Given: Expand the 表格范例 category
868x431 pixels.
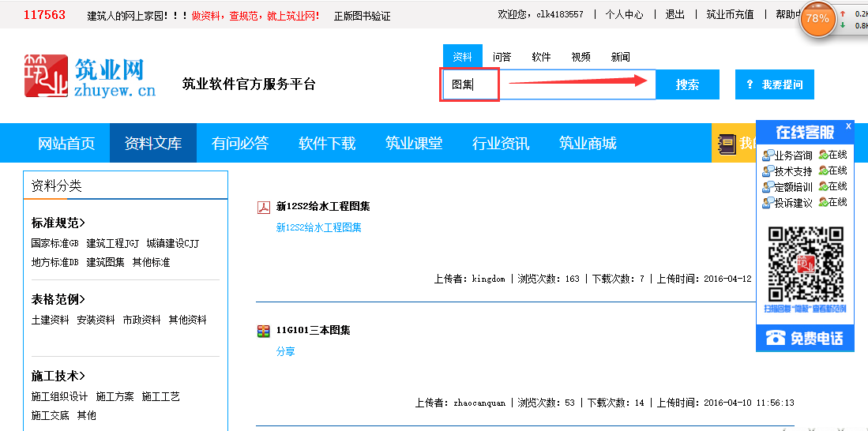Looking at the screenshot, I should coord(58,299).
